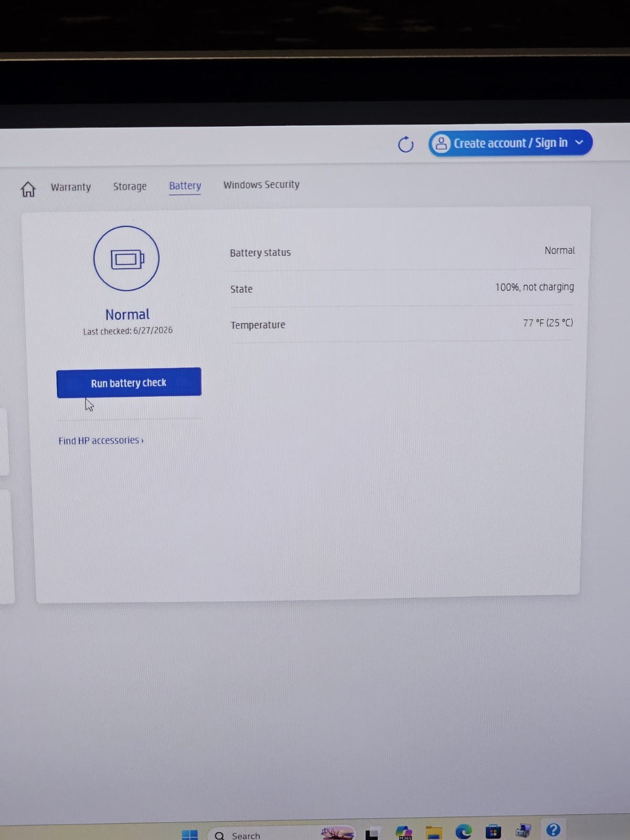The height and width of the screenshot is (840, 630).
Task: Click the '77 °F (25 °C)' temperature value
Action: tap(548, 323)
